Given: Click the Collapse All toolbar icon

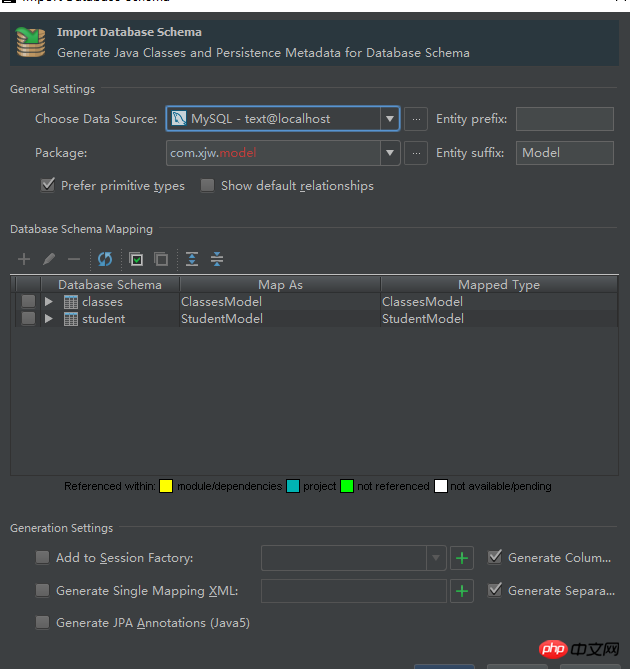Looking at the screenshot, I should pos(217,259).
